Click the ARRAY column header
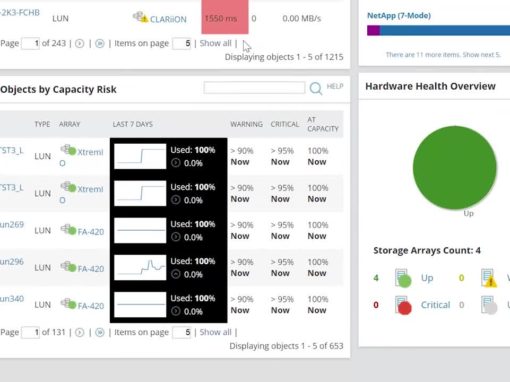This screenshot has width=510, height=382. [x=70, y=124]
